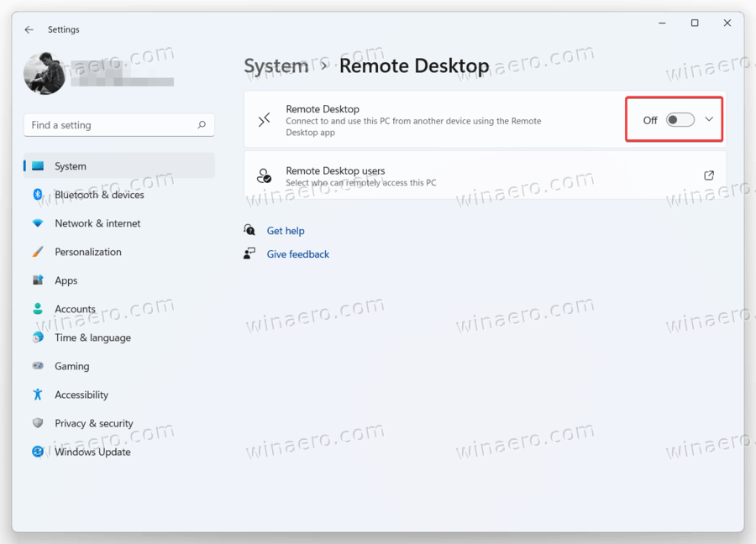Minimize the Settings window
Viewport: 756px width, 544px height.
point(662,23)
